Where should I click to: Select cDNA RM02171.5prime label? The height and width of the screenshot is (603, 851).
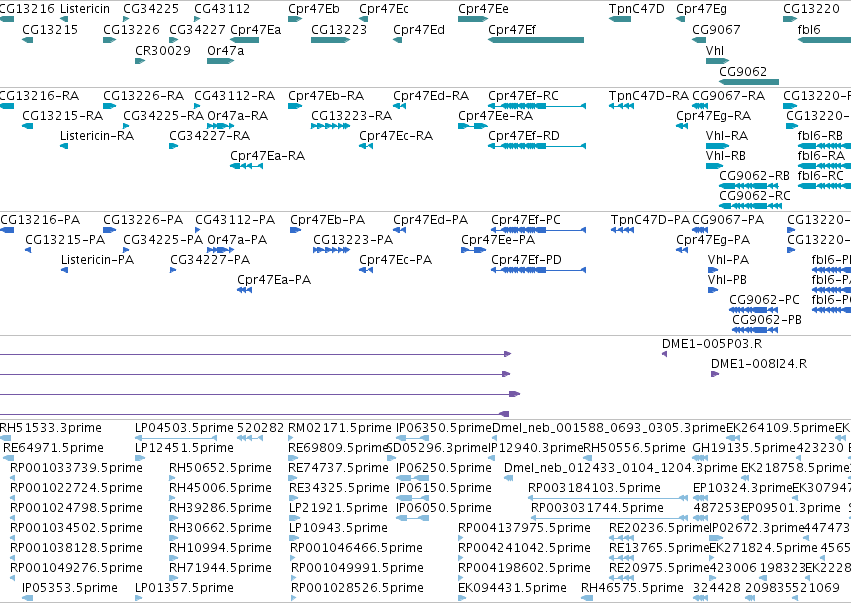pos(340,428)
